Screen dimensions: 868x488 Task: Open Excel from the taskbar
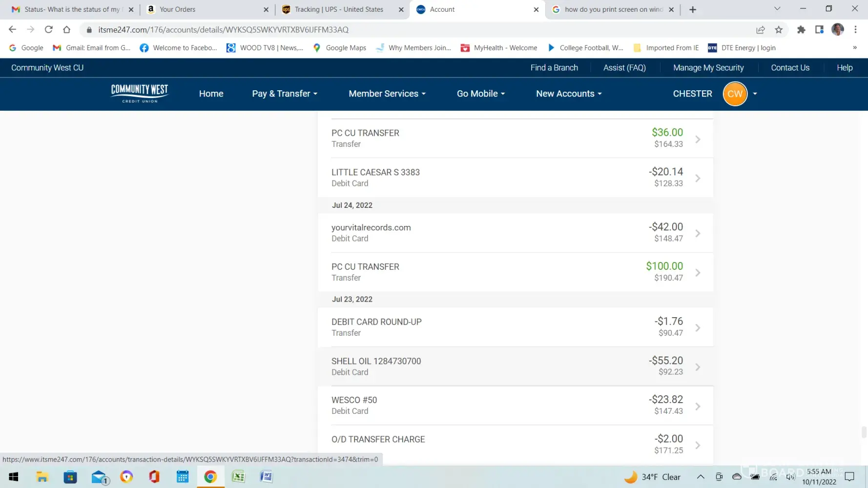point(238,477)
